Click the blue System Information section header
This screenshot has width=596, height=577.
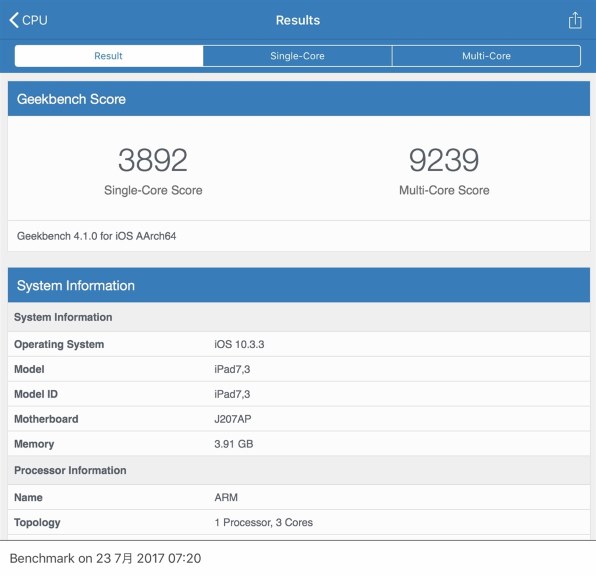coord(299,285)
